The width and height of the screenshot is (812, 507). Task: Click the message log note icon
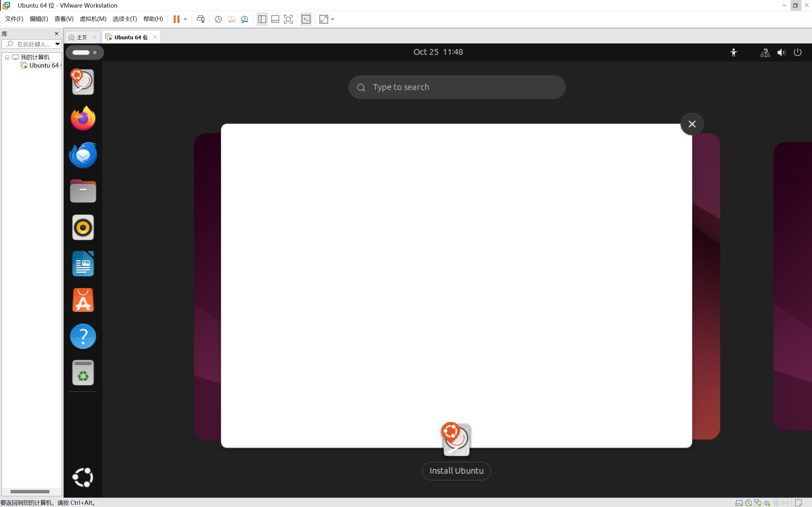tap(799, 503)
